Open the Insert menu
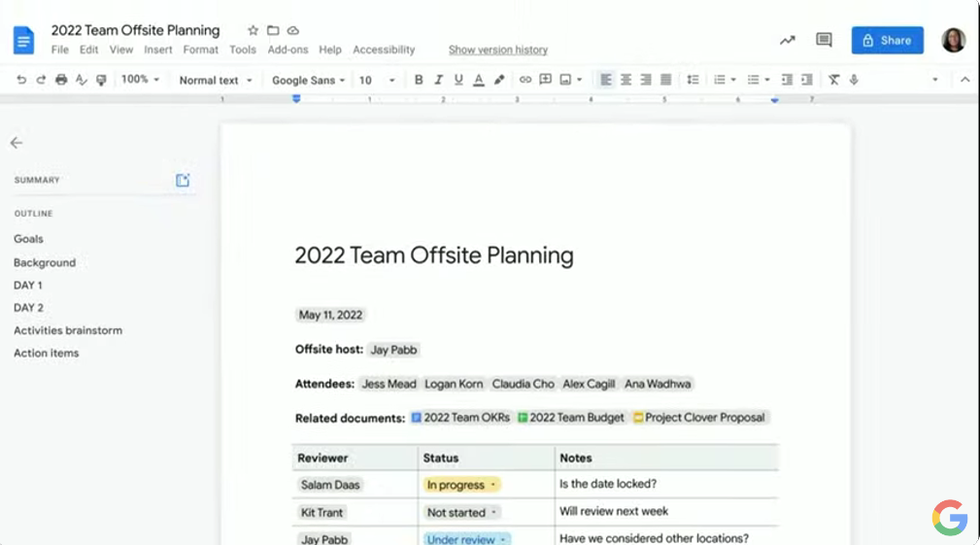The height and width of the screenshot is (545, 980). coord(158,50)
